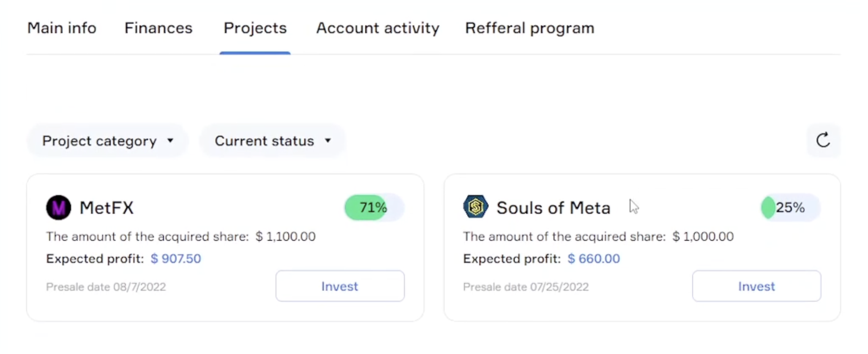Click the MetFX expected profit $907.50

tap(176, 259)
